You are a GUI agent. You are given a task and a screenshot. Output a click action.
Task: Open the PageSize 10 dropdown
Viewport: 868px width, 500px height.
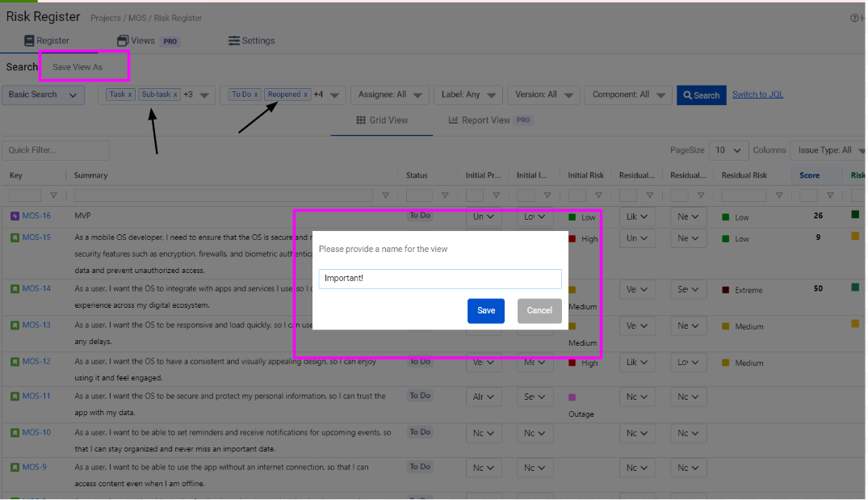tap(729, 150)
